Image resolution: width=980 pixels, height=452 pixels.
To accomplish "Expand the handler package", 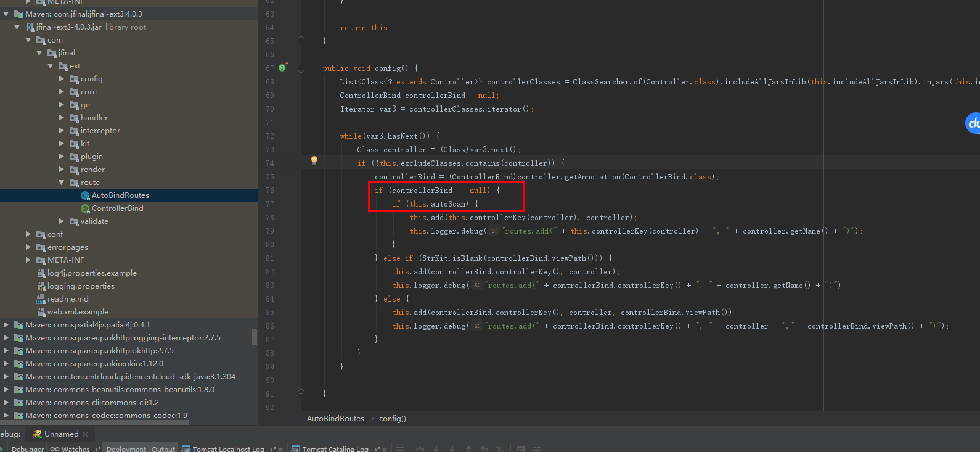I will click(62, 118).
